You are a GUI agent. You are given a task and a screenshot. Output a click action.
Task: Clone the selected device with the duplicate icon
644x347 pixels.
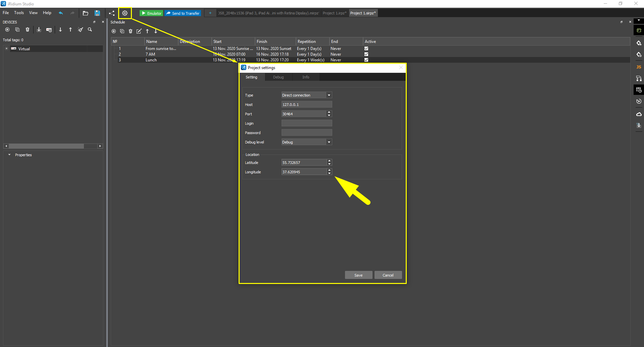tap(17, 30)
